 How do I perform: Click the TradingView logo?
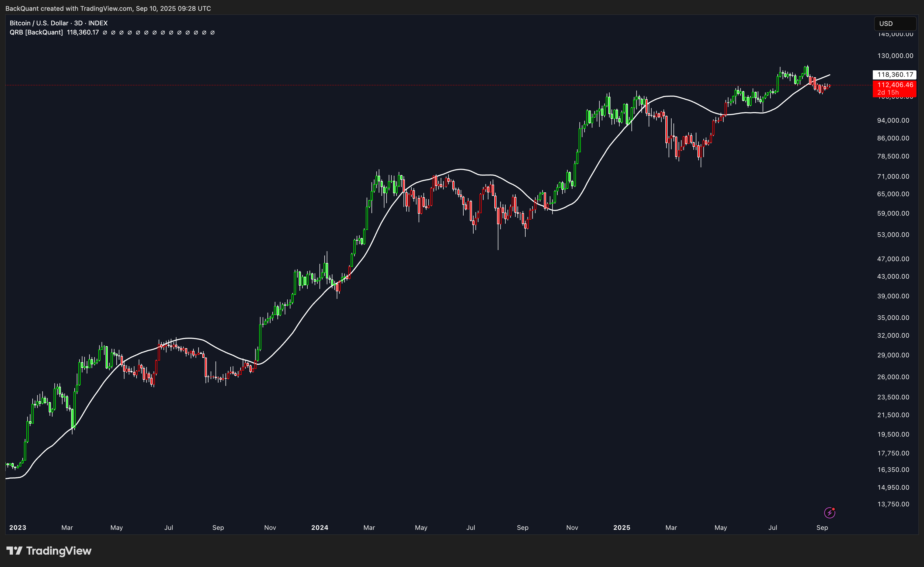pos(49,551)
